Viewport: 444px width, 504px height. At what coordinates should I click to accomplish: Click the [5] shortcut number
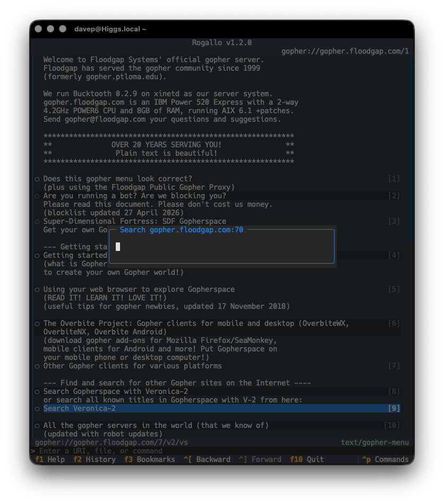[394, 289]
